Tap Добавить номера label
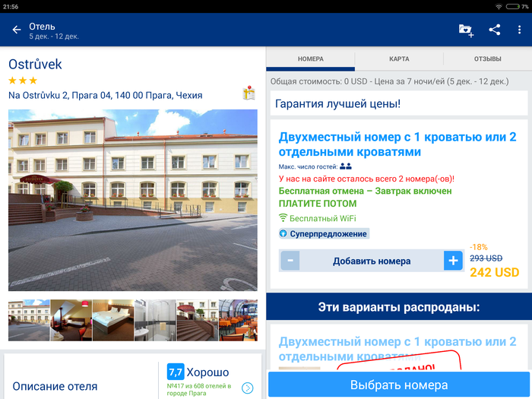Screen dimensions: 532x399 pyautogui.click(x=372, y=261)
